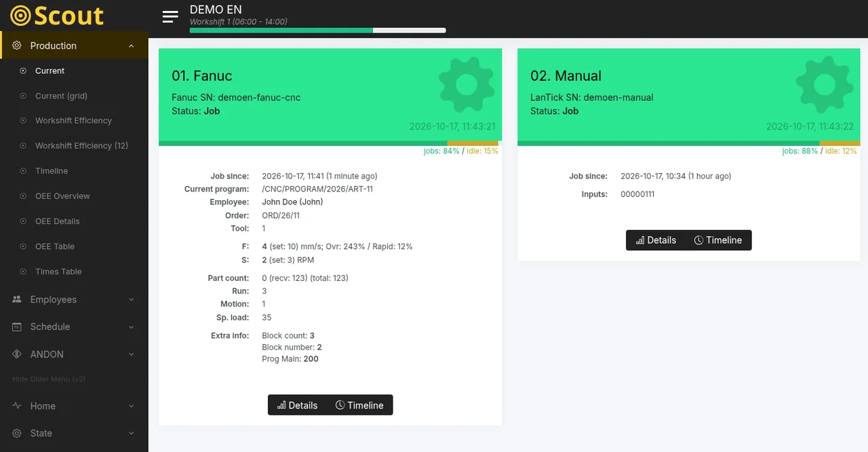The height and width of the screenshot is (452, 868).
Task: Click the gear icon on 02. Manual card
Action: [825, 84]
